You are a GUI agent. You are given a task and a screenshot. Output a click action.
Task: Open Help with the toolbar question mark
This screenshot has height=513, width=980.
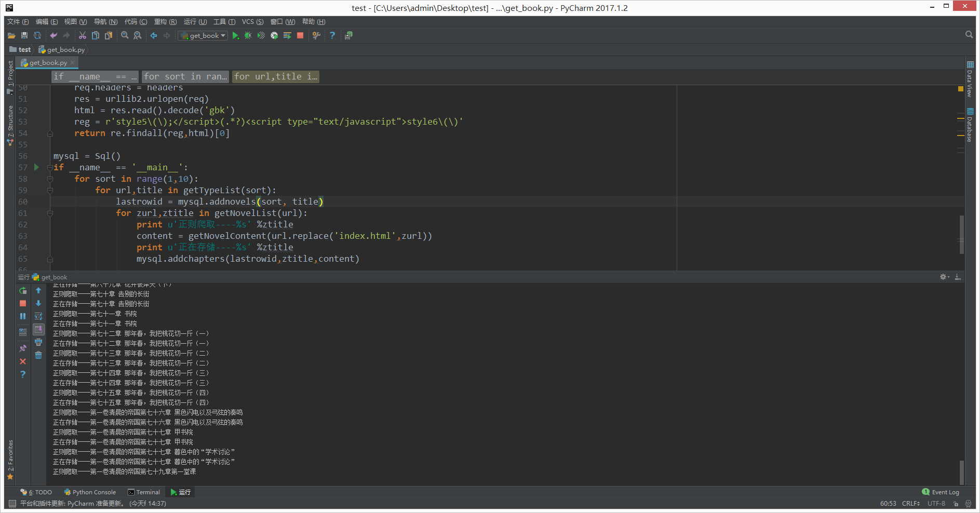(x=332, y=35)
